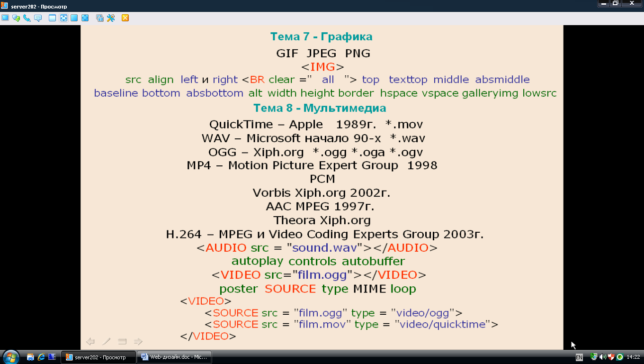Viewport: 644px width, 364px height.
Task: Start voice chat using phone icon
Action: point(27,18)
